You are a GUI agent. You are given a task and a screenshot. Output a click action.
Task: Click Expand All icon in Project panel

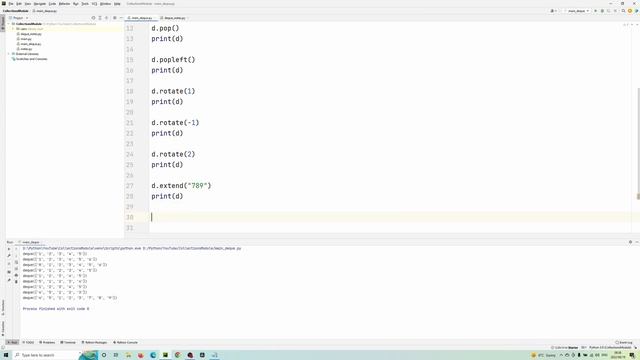coord(100,18)
